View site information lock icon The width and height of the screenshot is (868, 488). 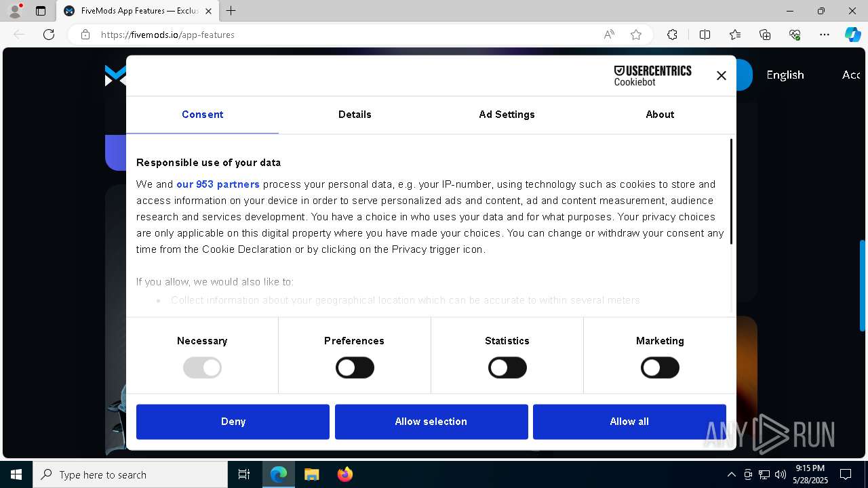tap(85, 35)
